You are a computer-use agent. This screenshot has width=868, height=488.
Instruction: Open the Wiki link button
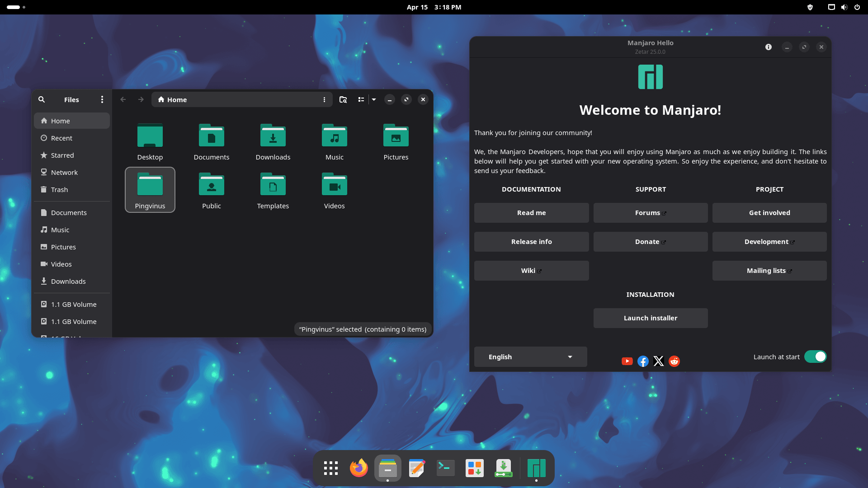[x=531, y=271]
